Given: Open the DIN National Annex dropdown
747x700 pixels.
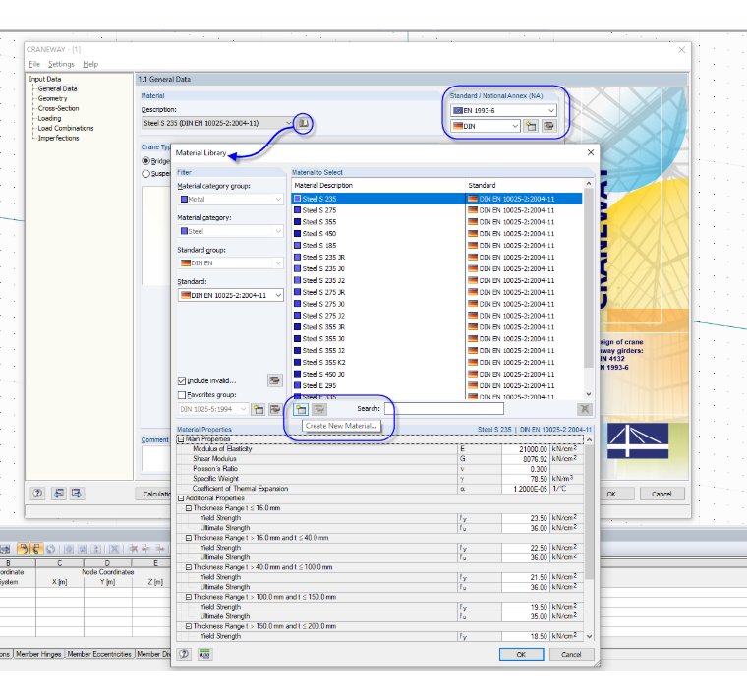Looking at the screenshot, I should coord(515,126).
